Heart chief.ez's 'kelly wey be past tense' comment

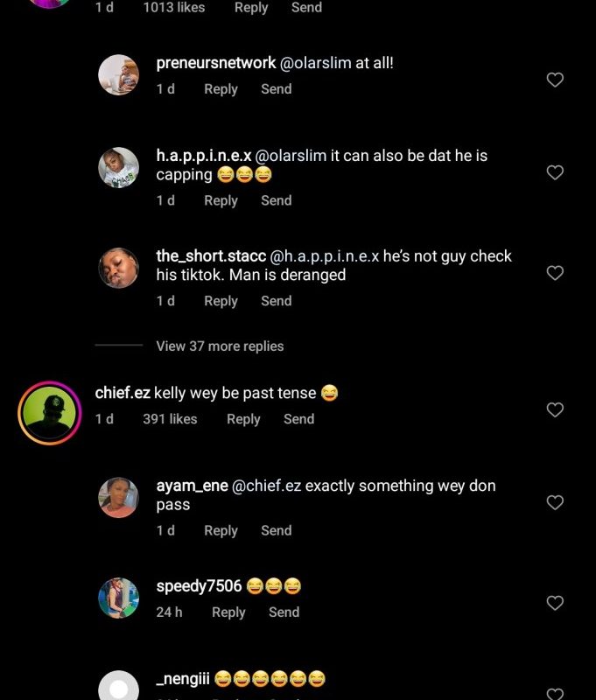[x=555, y=409]
